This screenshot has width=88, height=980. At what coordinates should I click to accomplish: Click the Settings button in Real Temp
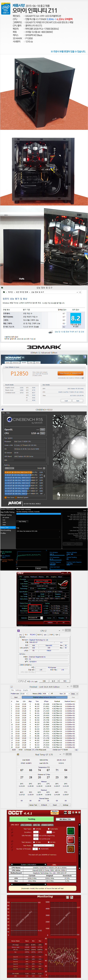tap(65, 805)
